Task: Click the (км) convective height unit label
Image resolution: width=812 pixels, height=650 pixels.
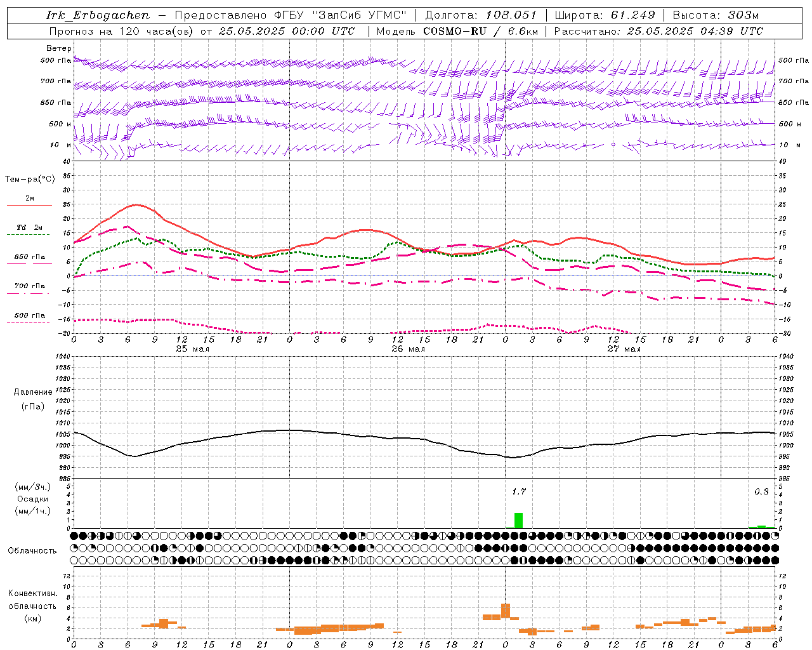Action: (x=32, y=618)
